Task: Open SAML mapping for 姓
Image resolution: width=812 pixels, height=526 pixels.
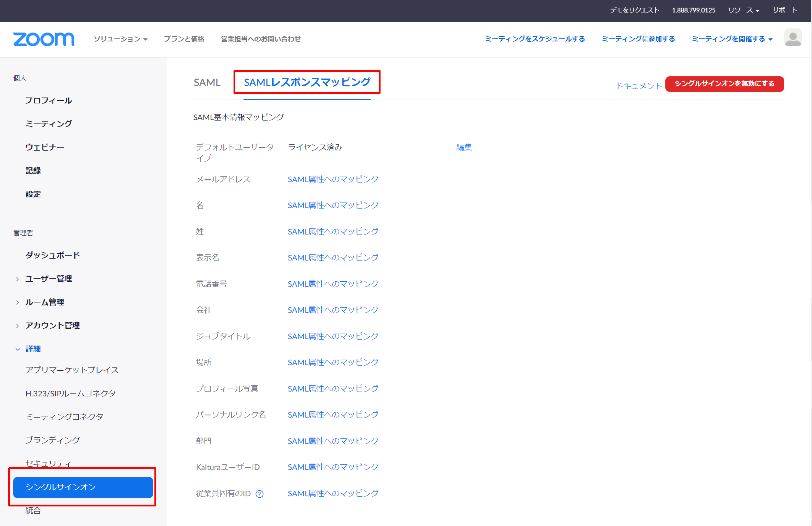Action: [x=333, y=231]
